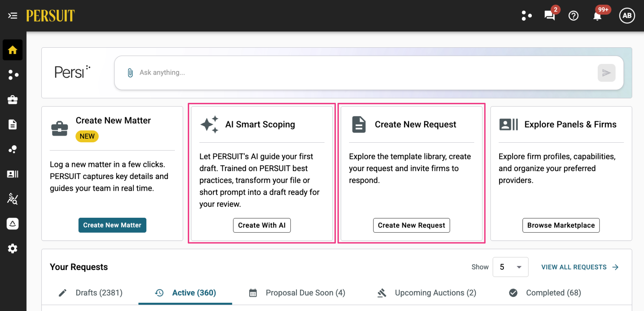
Task: Open the briefcase matters icon in sidebar
Action: [x=13, y=100]
